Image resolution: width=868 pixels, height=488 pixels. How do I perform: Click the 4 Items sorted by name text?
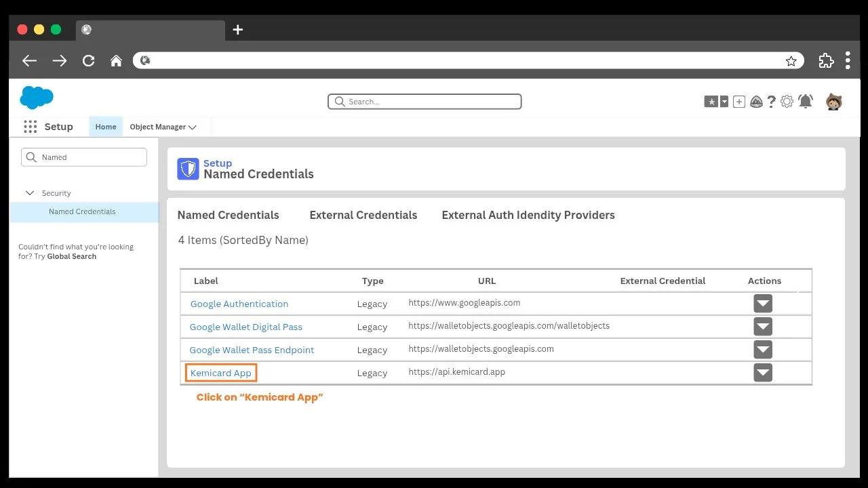(x=243, y=240)
